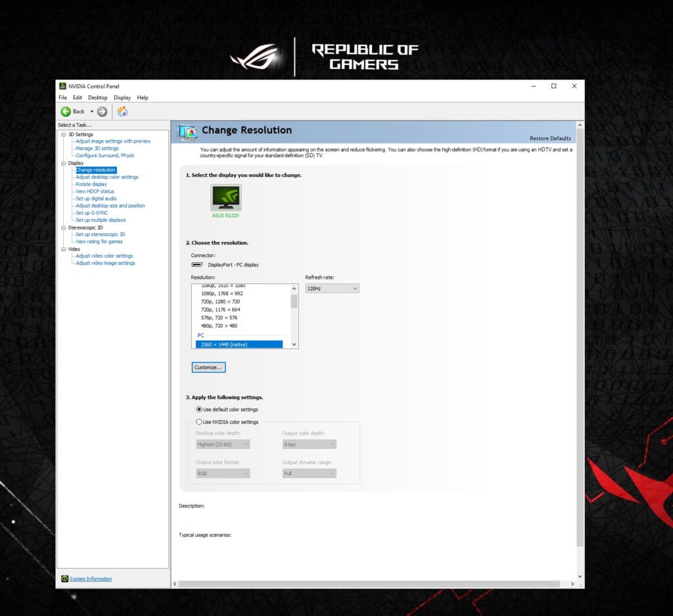Image resolution: width=673 pixels, height=616 pixels.
Task: Click the NVIDIA Control Panel title icon
Action: click(x=62, y=86)
